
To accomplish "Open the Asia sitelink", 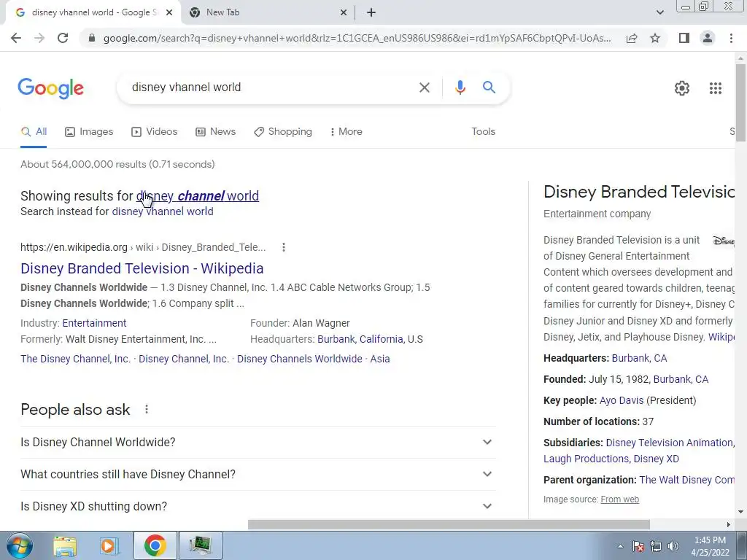I will 380,359.
